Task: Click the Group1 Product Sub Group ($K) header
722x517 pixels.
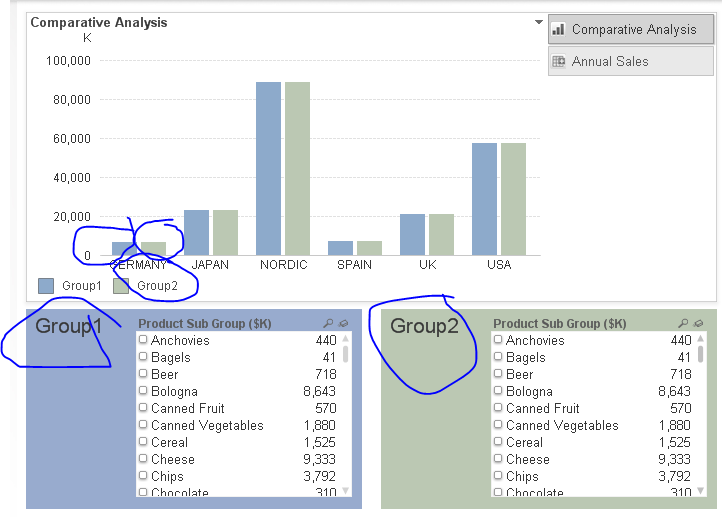Action: [205, 324]
